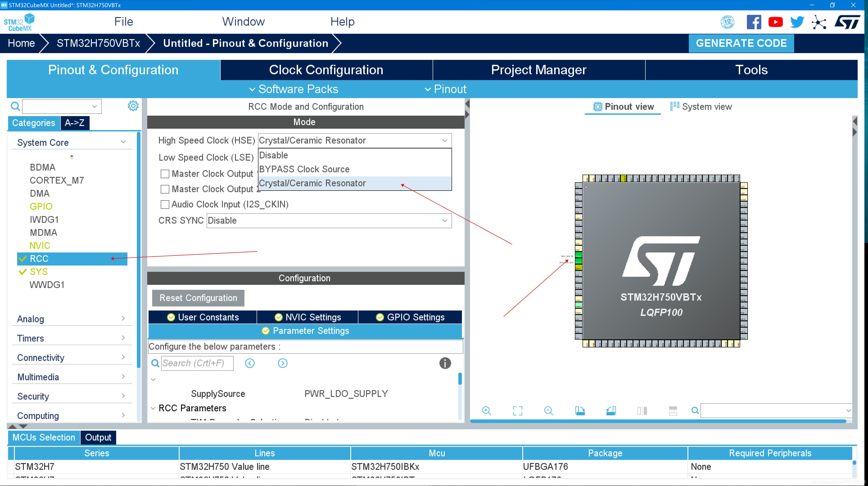
Task: Open the Software Packs menu
Action: 293,89
